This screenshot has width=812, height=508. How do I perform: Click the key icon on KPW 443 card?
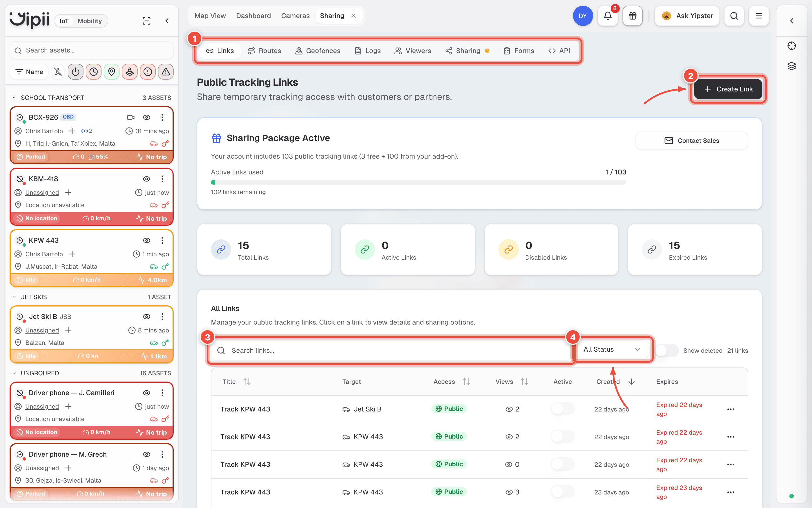click(x=165, y=266)
